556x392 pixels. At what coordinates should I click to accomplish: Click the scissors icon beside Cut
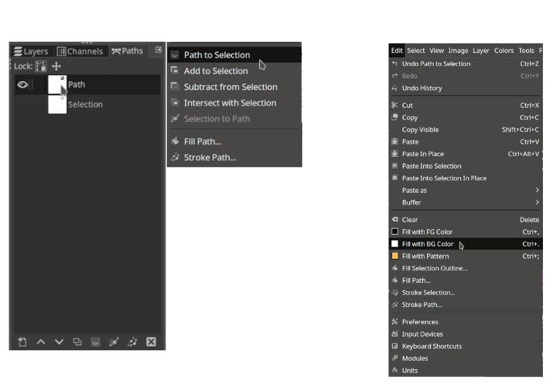point(394,105)
